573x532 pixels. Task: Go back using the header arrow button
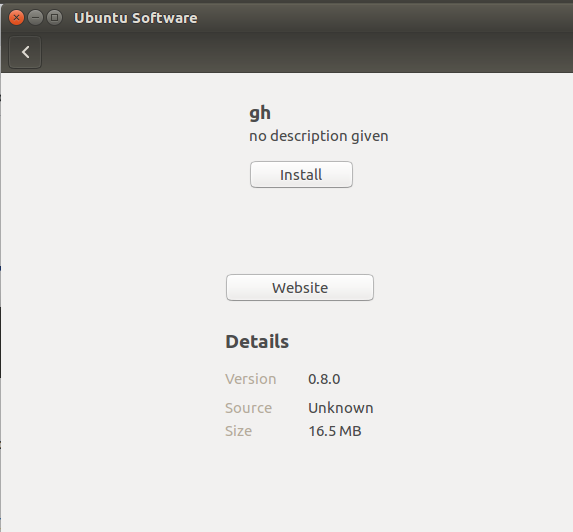coord(25,52)
